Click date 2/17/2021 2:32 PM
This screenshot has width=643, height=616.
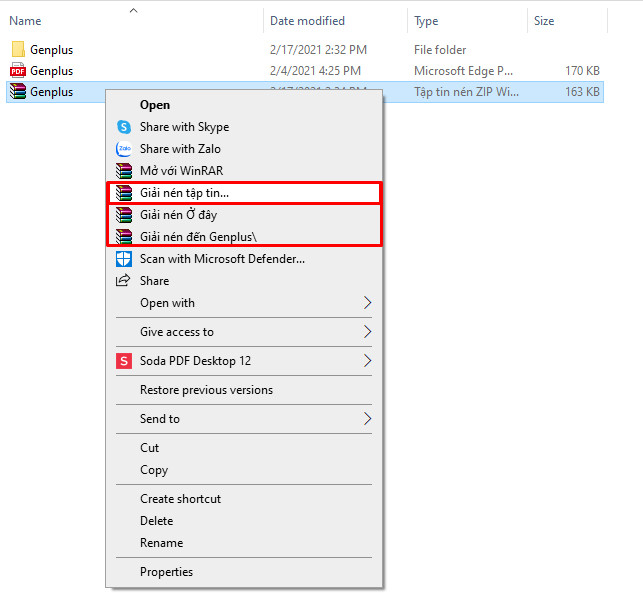tap(318, 50)
